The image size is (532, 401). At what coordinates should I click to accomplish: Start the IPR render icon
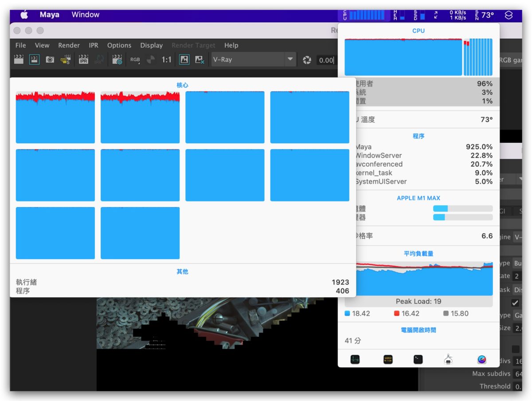click(83, 59)
